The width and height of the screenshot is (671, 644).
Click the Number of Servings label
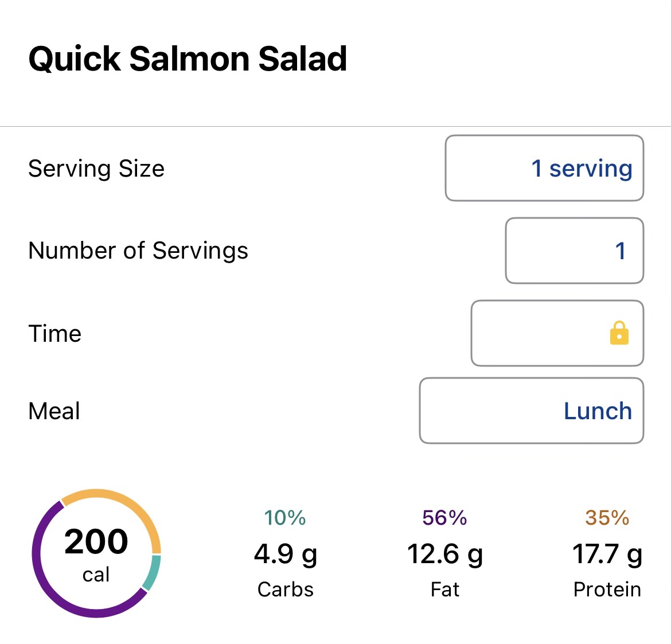click(x=138, y=251)
